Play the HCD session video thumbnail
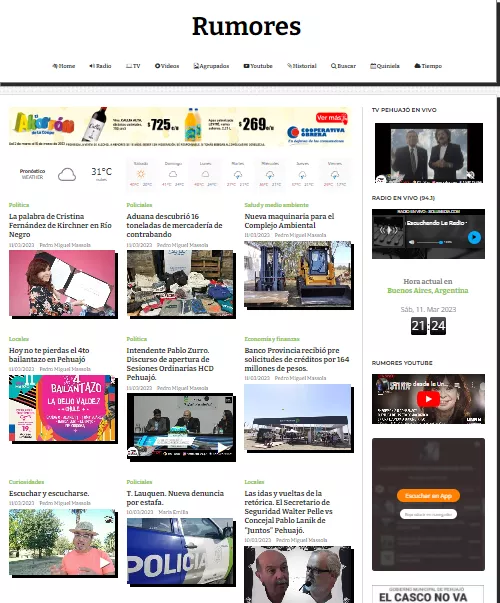Image resolution: width=500 pixels, height=603 pixels. point(180,426)
